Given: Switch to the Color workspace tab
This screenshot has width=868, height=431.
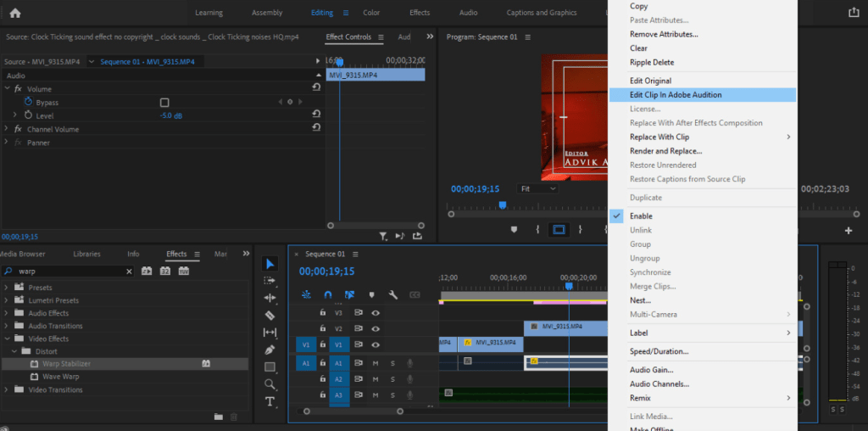Looking at the screenshot, I should [371, 13].
